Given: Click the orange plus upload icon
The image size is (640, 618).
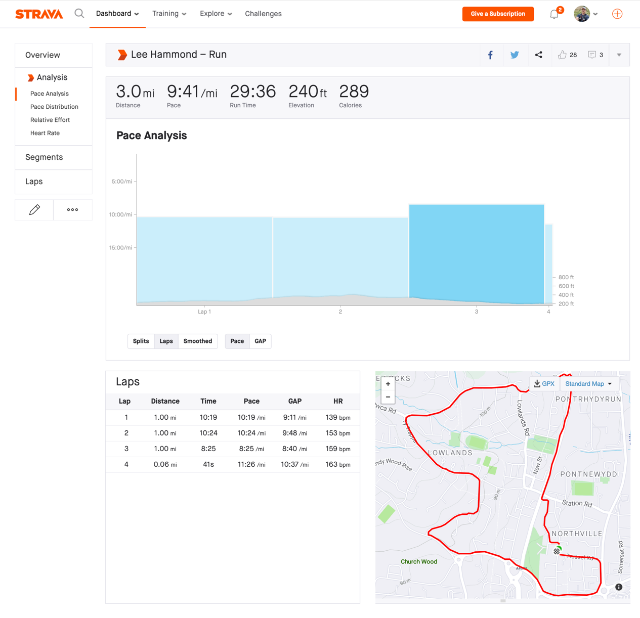Looking at the screenshot, I should pos(617,14).
